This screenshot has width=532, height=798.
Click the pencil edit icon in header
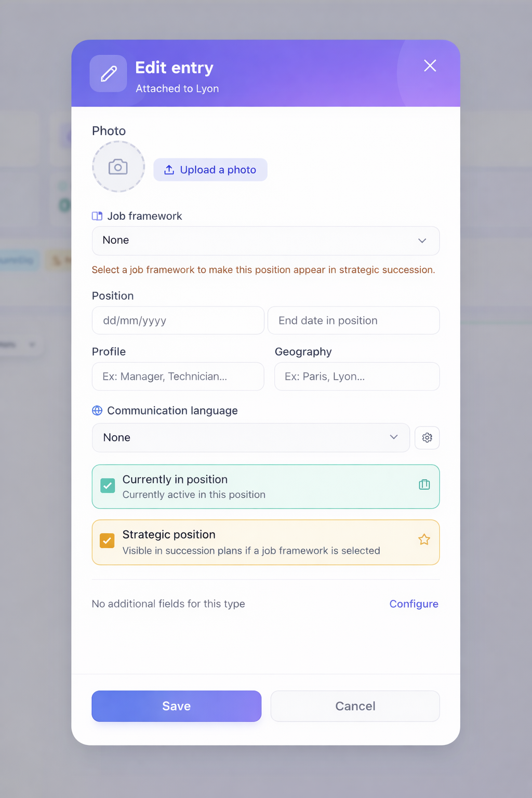108,74
